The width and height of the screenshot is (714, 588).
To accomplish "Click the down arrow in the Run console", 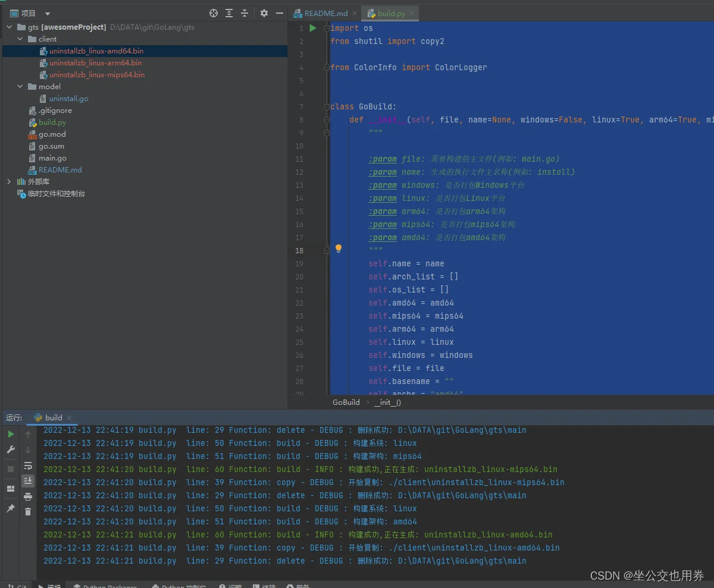I will (x=28, y=450).
